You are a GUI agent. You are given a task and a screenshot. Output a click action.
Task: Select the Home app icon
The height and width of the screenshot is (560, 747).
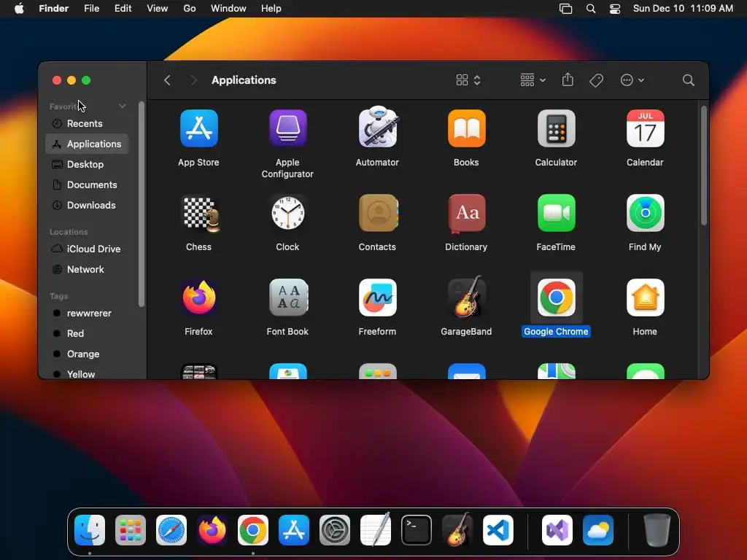pos(645,297)
